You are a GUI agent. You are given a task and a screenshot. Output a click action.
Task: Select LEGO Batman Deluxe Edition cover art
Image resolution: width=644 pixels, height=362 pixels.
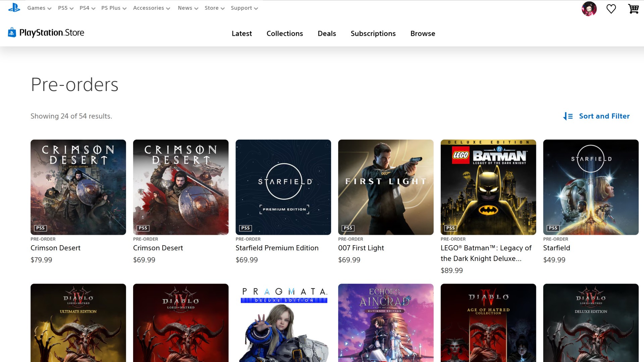pyautogui.click(x=488, y=187)
